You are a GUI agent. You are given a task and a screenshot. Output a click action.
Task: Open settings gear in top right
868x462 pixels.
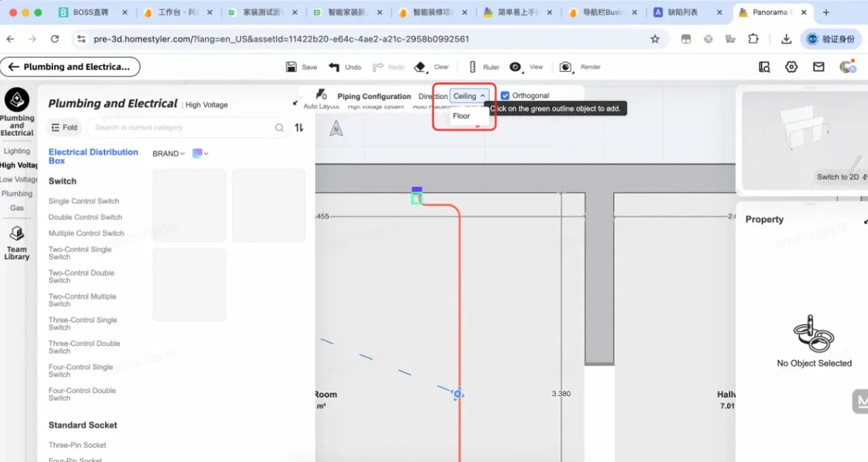[x=791, y=66]
